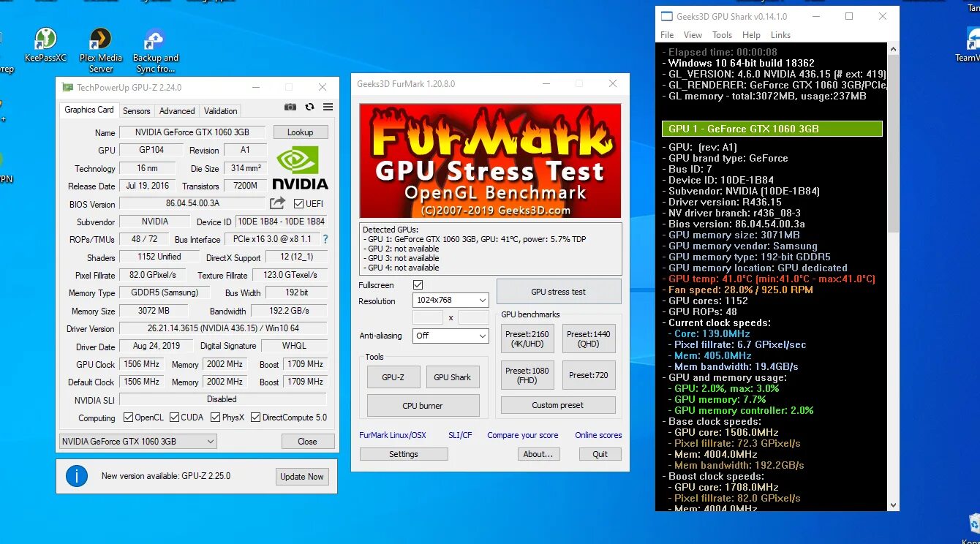Switch to the Sensors tab
Image resolution: width=980 pixels, height=544 pixels.
tap(137, 111)
